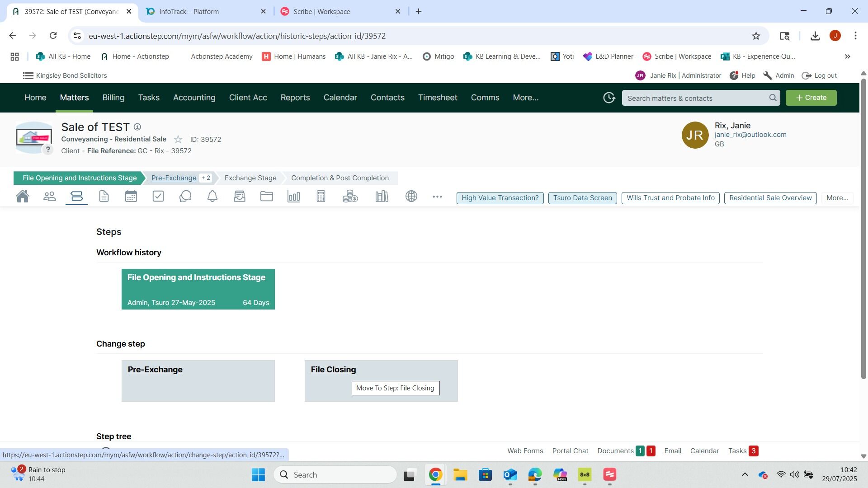The height and width of the screenshot is (488, 868).
Task: Open the three-dots matter toolbar overflow
Action: coord(437,197)
